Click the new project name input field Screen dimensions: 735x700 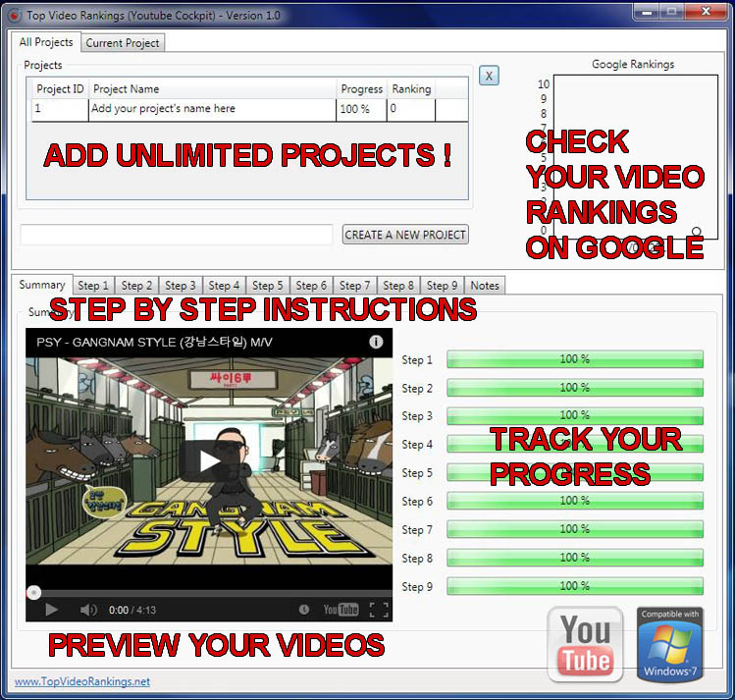coord(177,235)
